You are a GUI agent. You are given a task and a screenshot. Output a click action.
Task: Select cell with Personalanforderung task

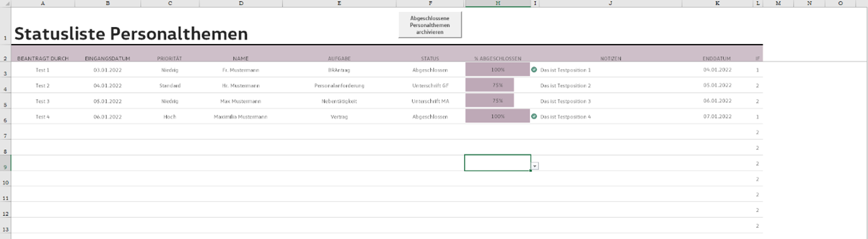339,85
